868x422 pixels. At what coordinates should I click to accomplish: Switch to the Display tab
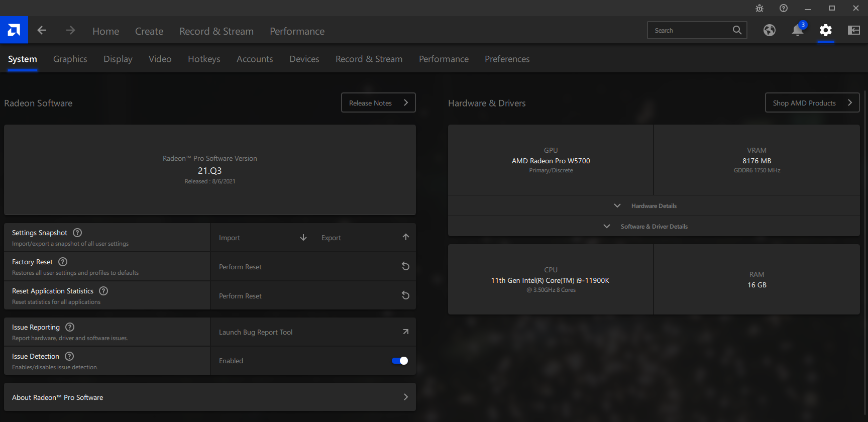pos(118,59)
